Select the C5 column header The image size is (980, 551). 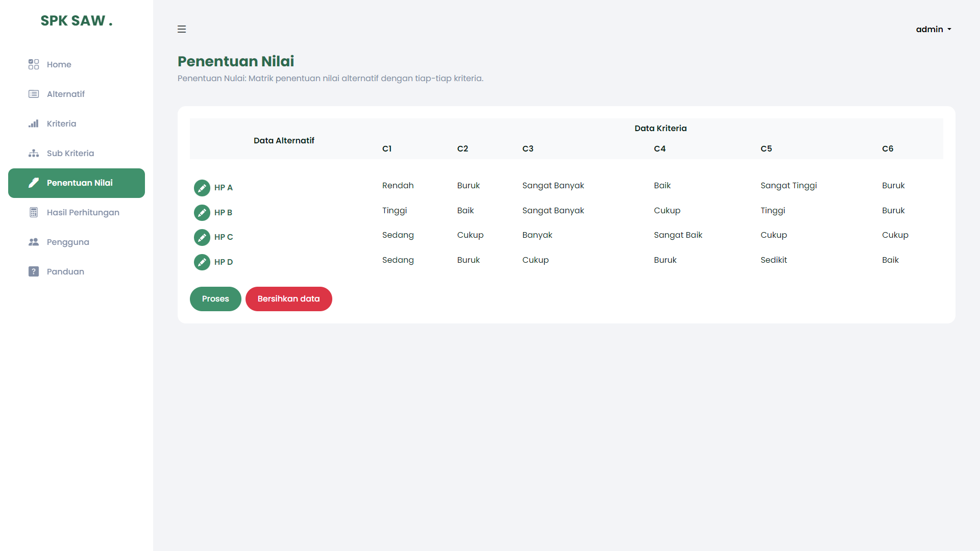pos(766,148)
